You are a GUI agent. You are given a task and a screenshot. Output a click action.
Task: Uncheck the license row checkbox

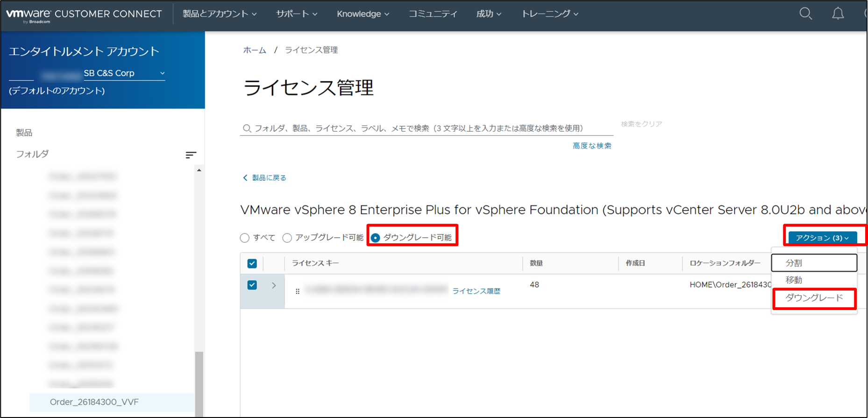click(252, 285)
